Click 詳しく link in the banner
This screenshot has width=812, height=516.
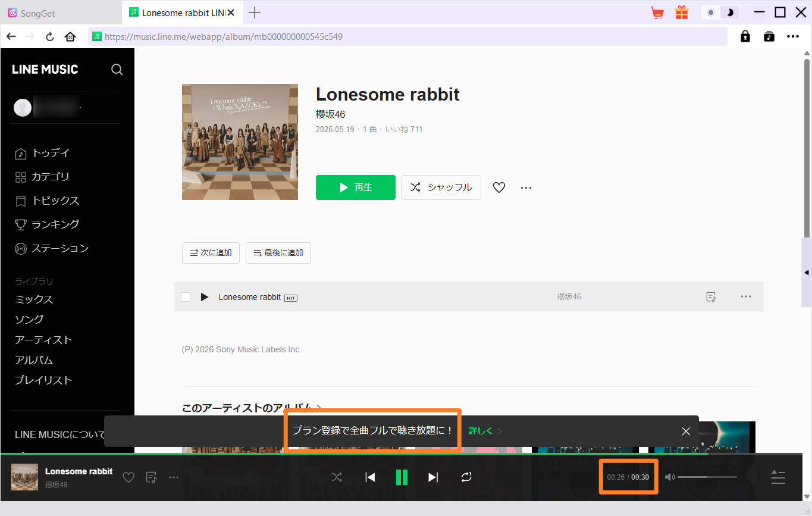pos(485,431)
